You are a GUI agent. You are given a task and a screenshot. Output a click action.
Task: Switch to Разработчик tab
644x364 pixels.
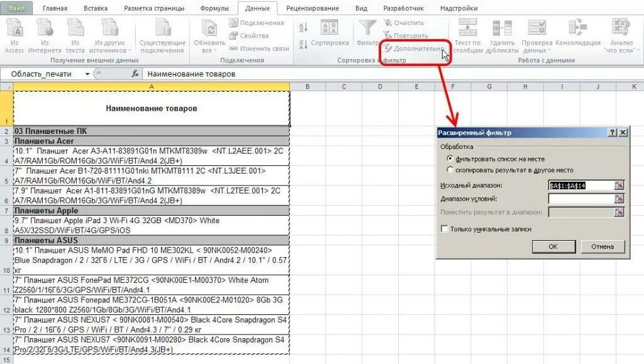[403, 8]
